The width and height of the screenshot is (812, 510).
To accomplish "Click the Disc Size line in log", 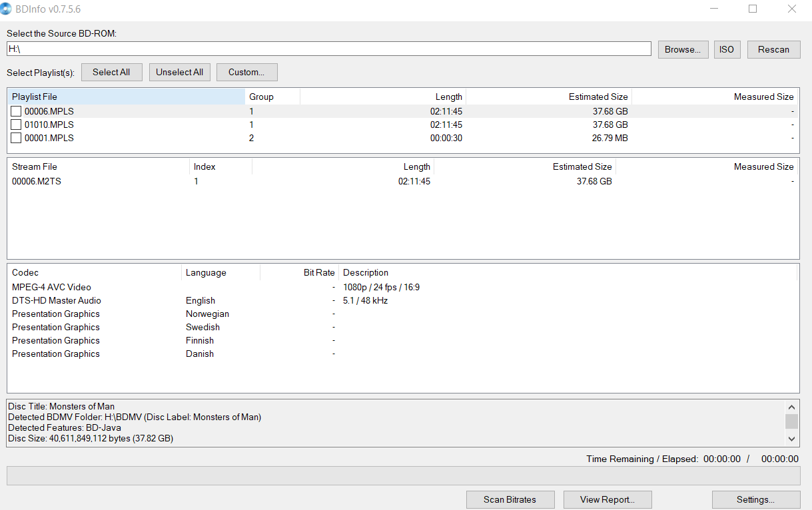I will [91, 438].
